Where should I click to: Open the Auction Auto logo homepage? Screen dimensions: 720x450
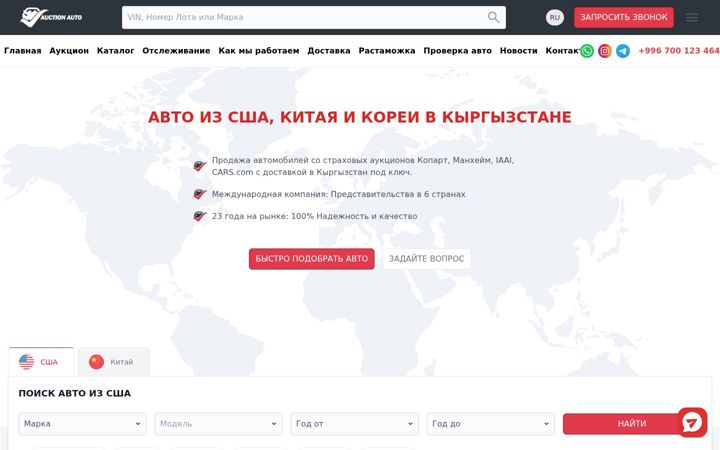coord(51,17)
